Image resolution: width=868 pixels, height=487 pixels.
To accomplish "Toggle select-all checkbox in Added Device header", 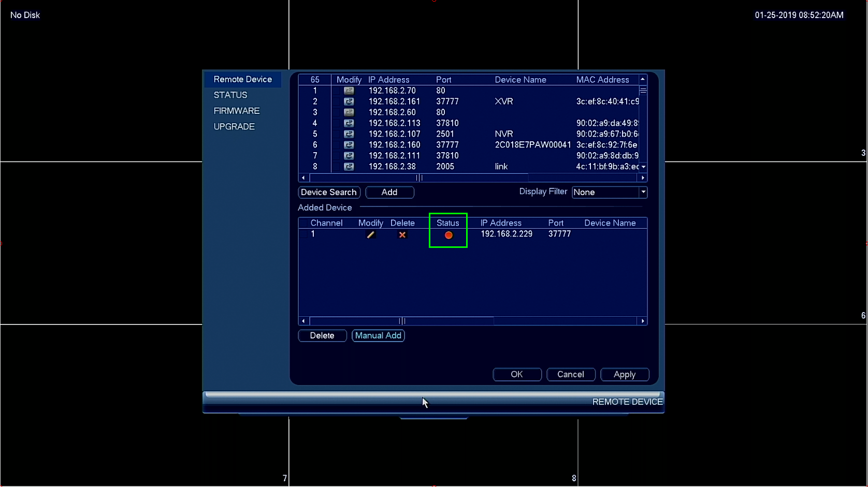I will (x=303, y=223).
